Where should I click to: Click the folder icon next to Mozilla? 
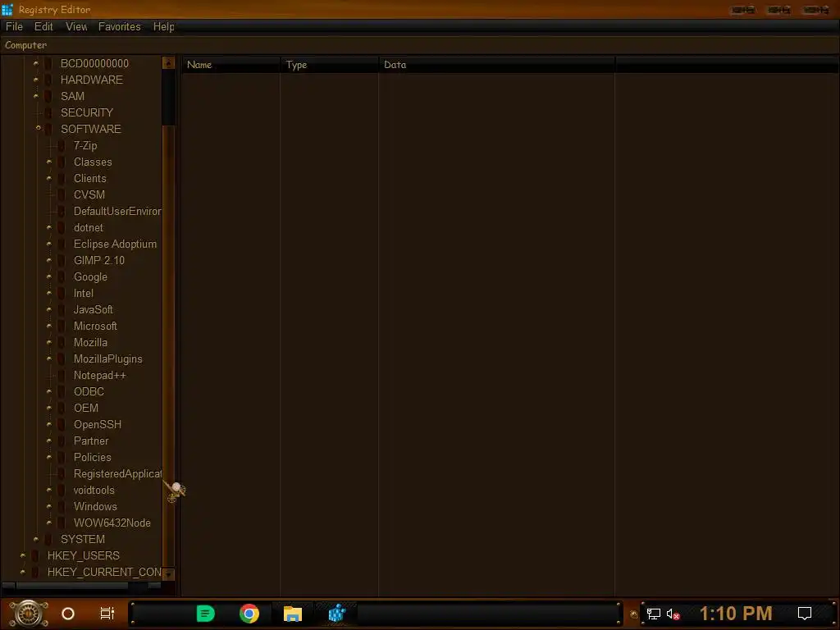click(62, 342)
